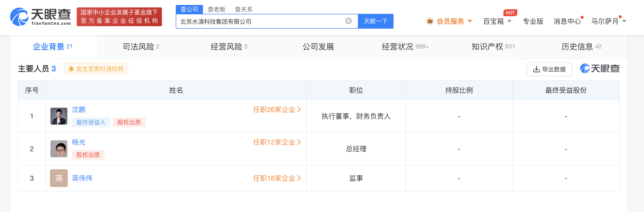Select the 公司发展 tab
The image size is (644, 212).
318,47
